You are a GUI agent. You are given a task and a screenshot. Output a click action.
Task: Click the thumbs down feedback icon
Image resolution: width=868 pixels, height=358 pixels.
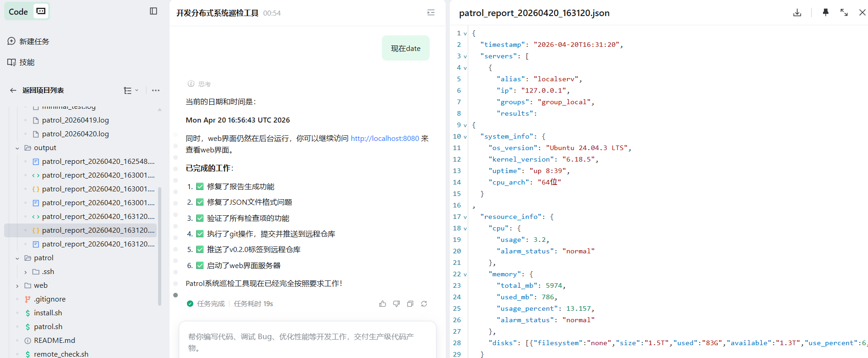click(x=396, y=304)
